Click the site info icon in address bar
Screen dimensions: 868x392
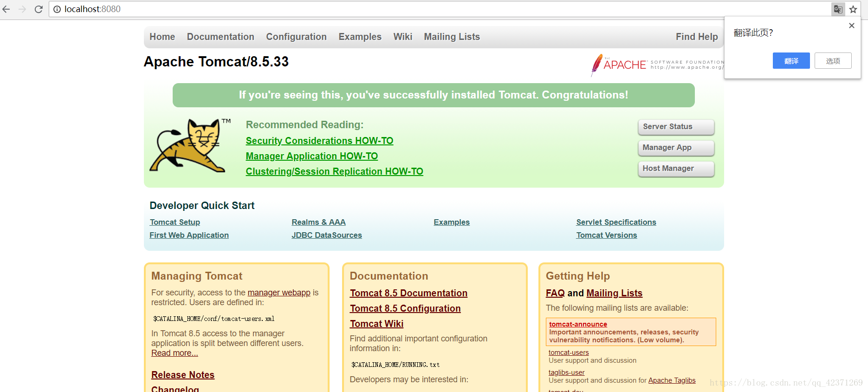pyautogui.click(x=57, y=9)
